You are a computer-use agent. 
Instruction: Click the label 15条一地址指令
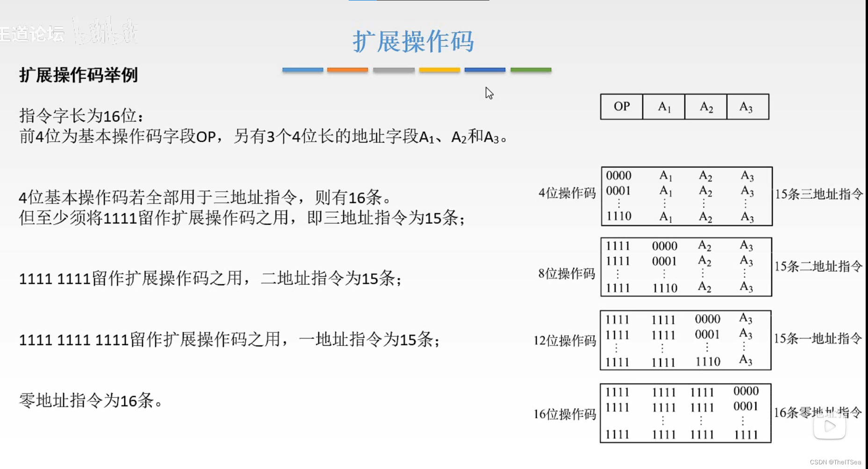point(818,339)
